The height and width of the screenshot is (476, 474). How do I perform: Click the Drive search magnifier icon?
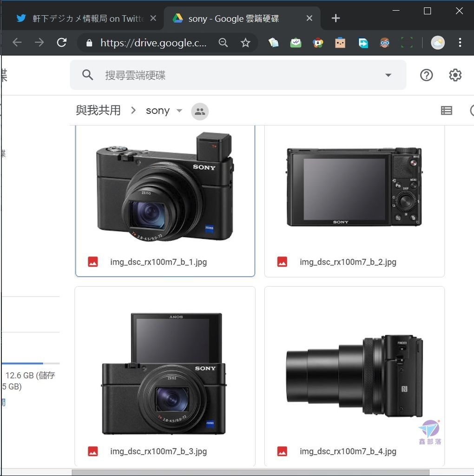click(88, 75)
